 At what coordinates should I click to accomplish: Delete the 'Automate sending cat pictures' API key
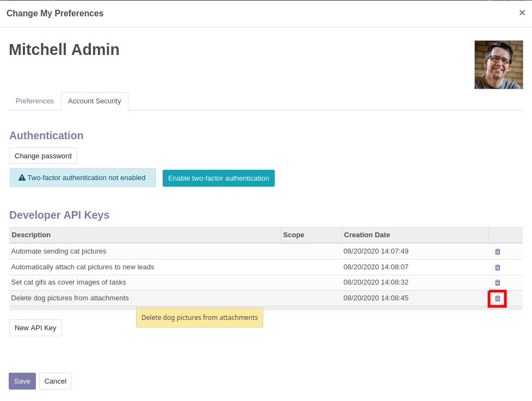(x=497, y=251)
